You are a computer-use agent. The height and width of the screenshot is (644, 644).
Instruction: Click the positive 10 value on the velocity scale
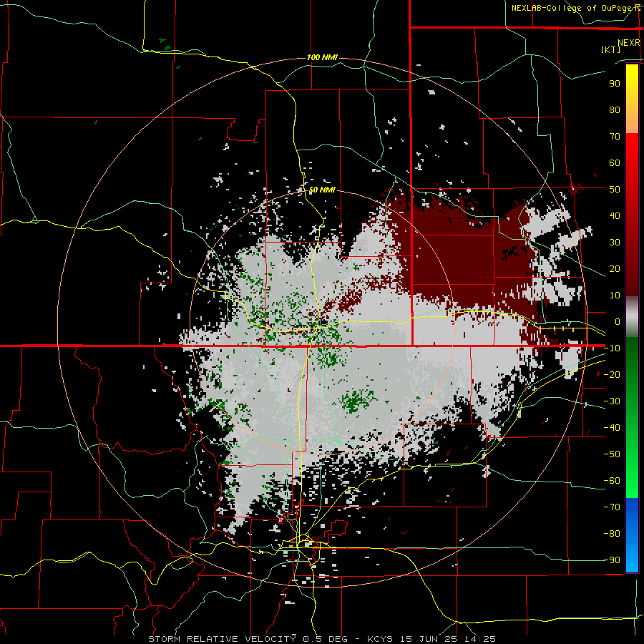[x=615, y=296]
